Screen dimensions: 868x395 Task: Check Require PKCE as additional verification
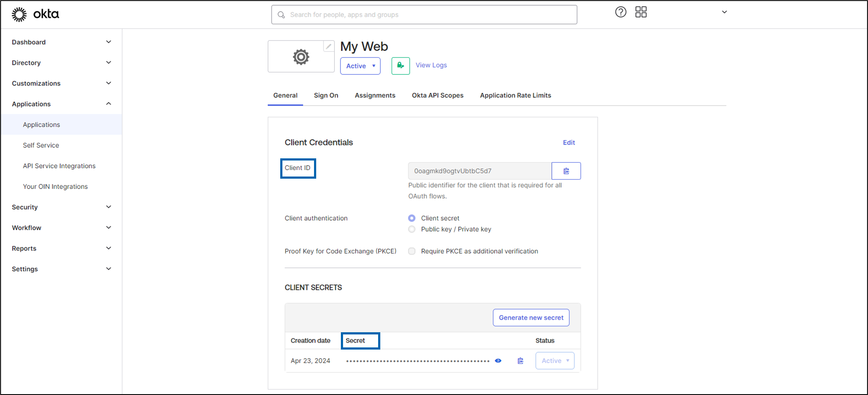[412, 251]
